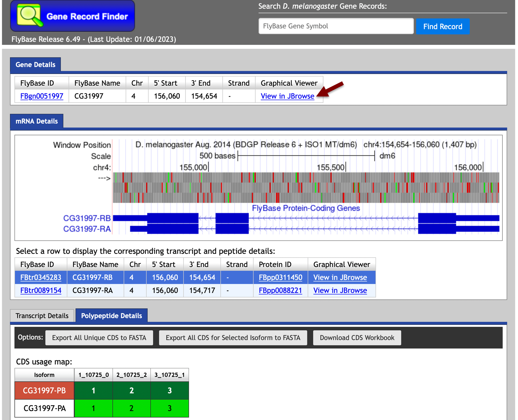Viewport: 518px width, 420px height.
Task: Open View in JBrowse in Gene Details
Action: [x=287, y=96]
